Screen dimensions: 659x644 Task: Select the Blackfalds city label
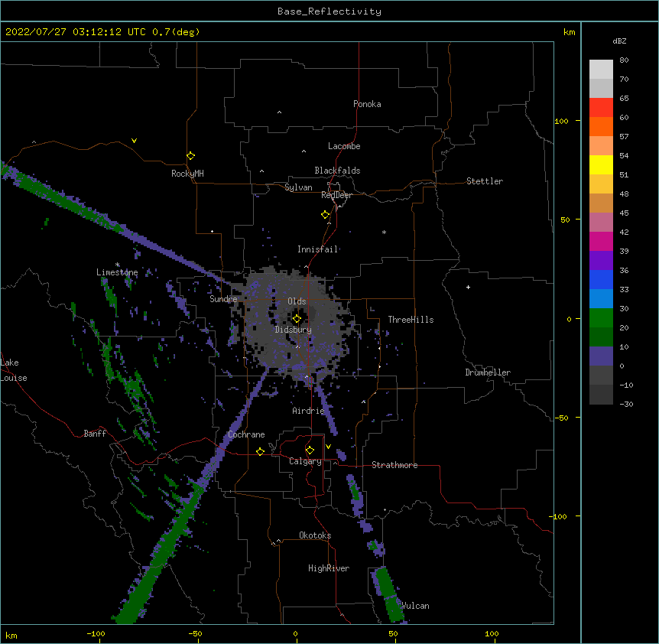337,171
